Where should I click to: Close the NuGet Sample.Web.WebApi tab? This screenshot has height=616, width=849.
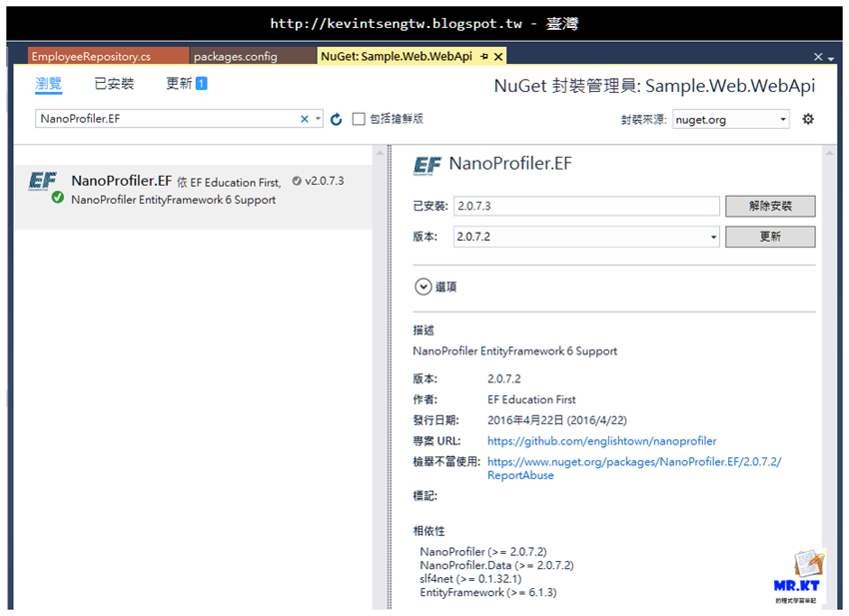click(498, 56)
